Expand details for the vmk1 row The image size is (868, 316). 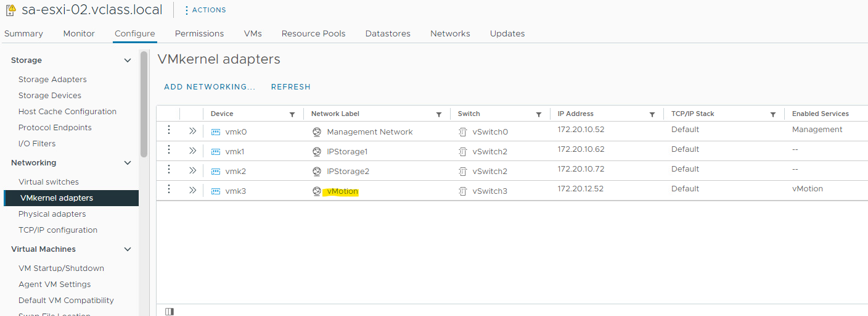click(x=192, y=151)
